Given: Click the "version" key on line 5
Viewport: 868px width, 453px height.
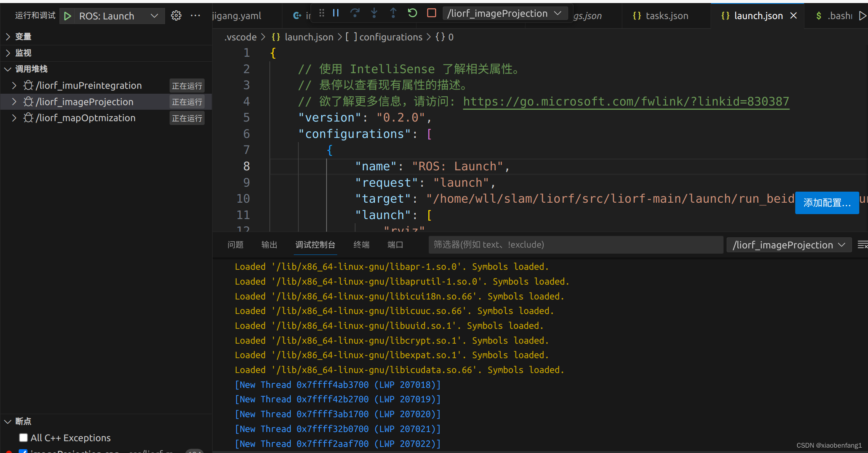Looking at the screenshot, I should [x=329, y=118].
